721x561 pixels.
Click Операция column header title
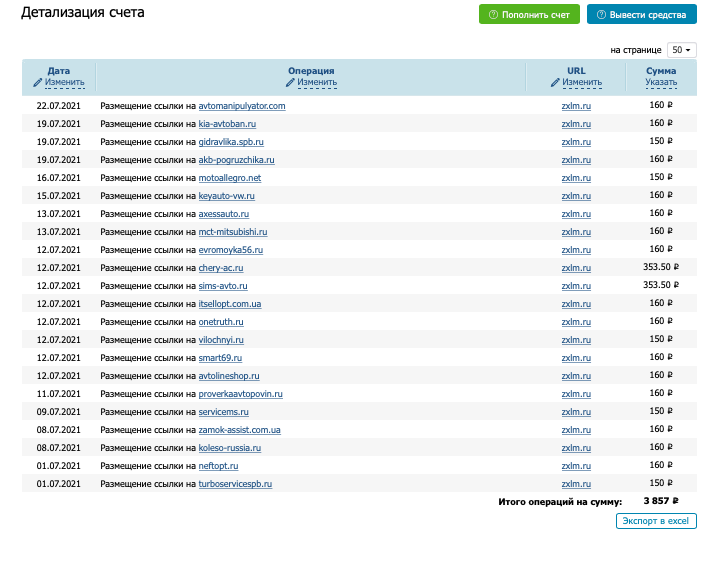(311, 71)
